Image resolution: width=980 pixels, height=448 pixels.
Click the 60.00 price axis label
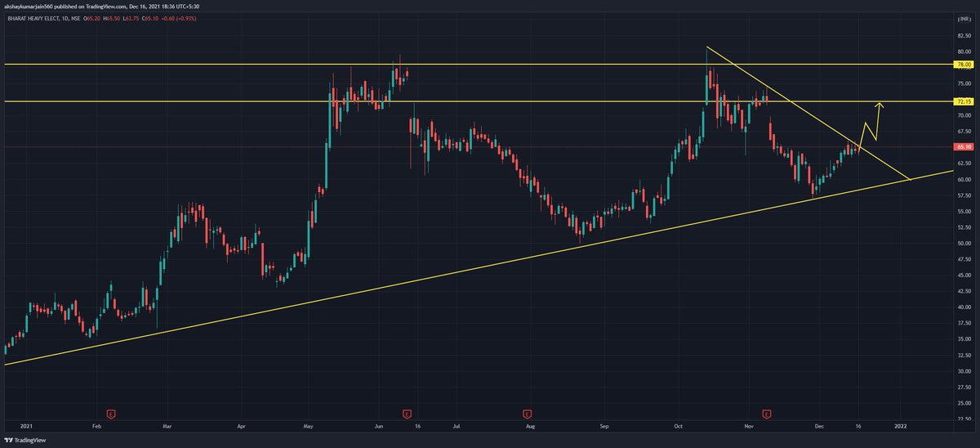(964, 179)
